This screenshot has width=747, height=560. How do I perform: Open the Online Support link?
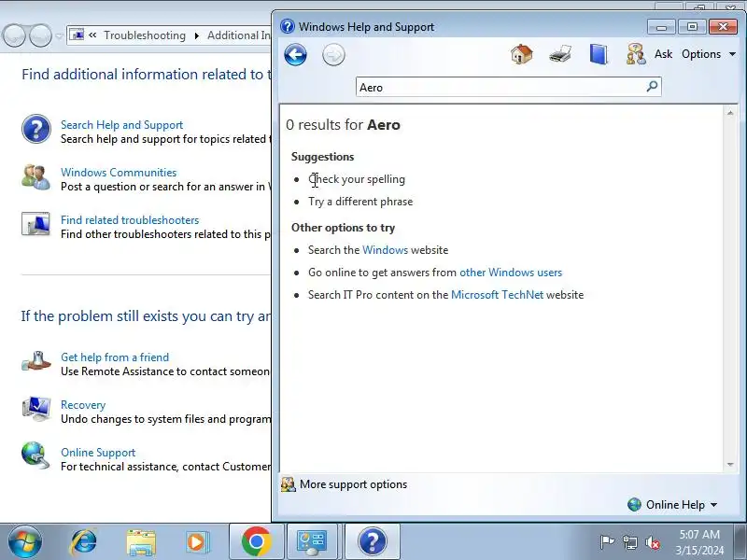(98, 453)
